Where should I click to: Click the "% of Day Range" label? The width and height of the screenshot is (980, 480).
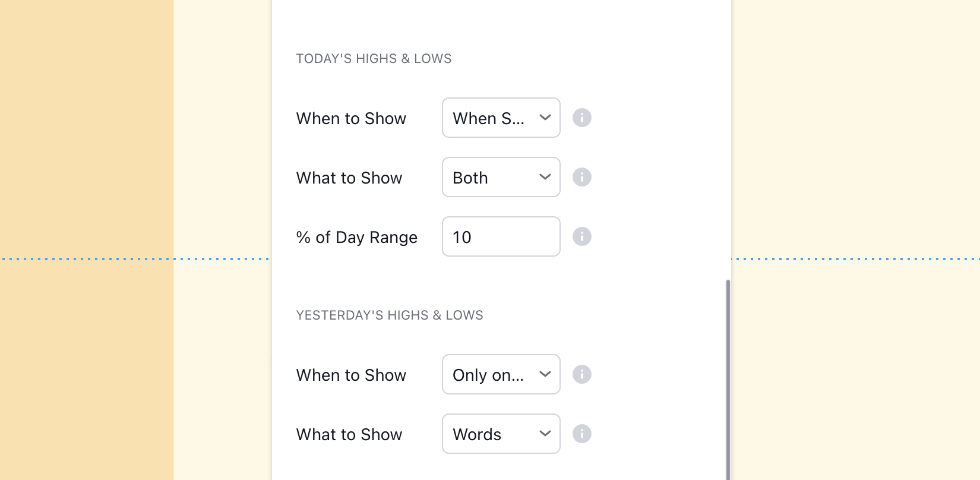pyautogui.click(x=356, y=238)
